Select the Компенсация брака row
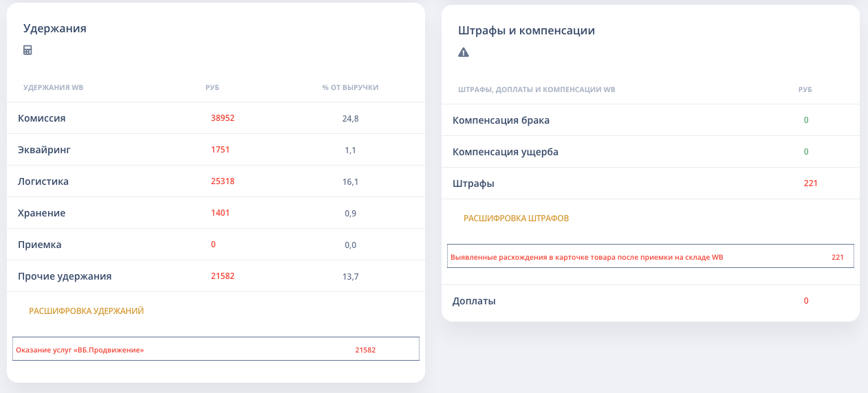Image resolution: width=868 pixels, height=393 pixels. pos(651,120)
